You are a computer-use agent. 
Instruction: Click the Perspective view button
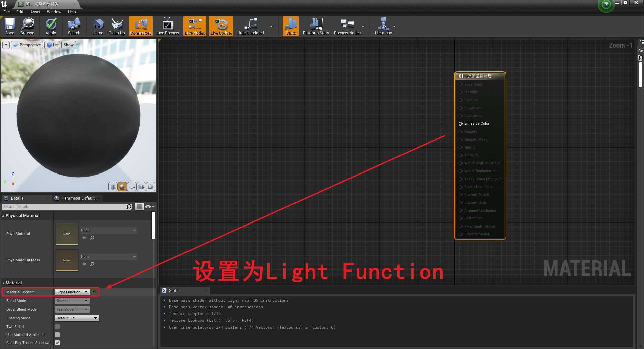[x=27, y=45]
